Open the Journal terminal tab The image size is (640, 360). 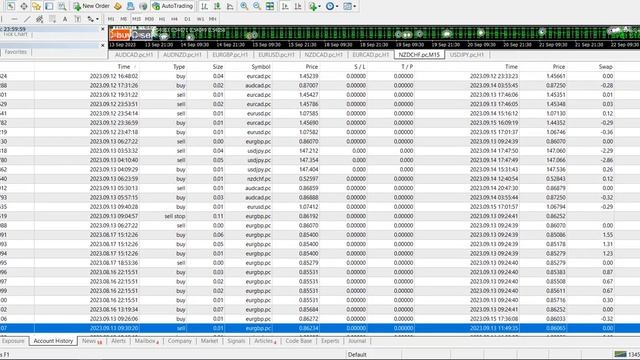[357, 341]
